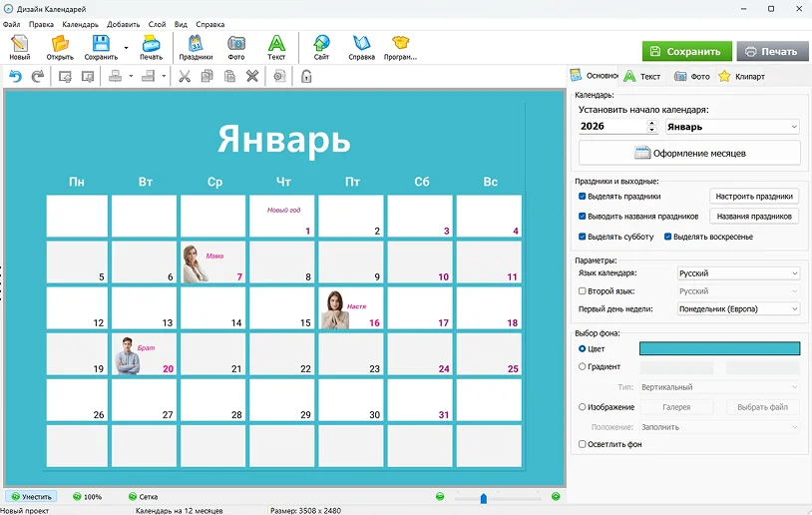Expand the Язык календаря dropdown
Image resolution: width=812 pixels, height=515 pixels.
pyautogui.click(x=737, y=273)
